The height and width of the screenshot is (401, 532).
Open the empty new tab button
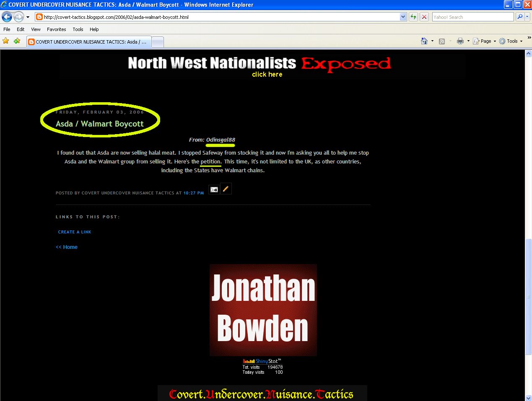coord(157,42)
